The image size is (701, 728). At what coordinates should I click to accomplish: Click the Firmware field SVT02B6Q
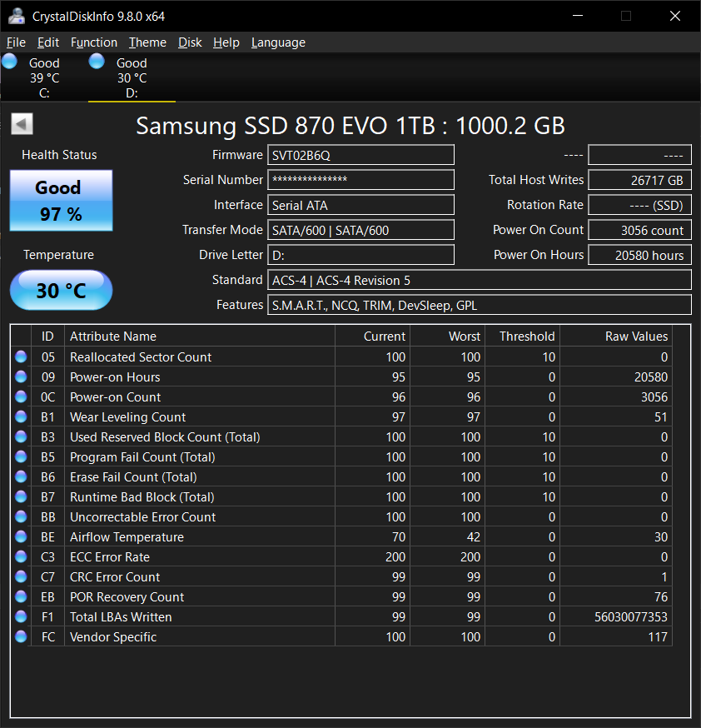click(x=361, y=155)
